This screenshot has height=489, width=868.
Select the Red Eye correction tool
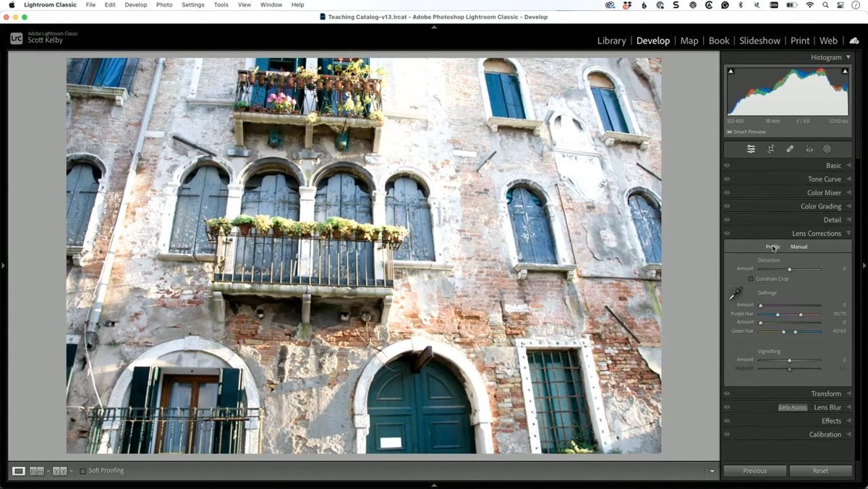click(x=809, y=150)
